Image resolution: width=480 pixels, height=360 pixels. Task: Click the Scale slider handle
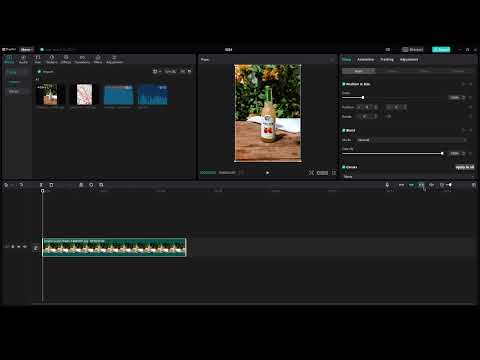[363, 98]
